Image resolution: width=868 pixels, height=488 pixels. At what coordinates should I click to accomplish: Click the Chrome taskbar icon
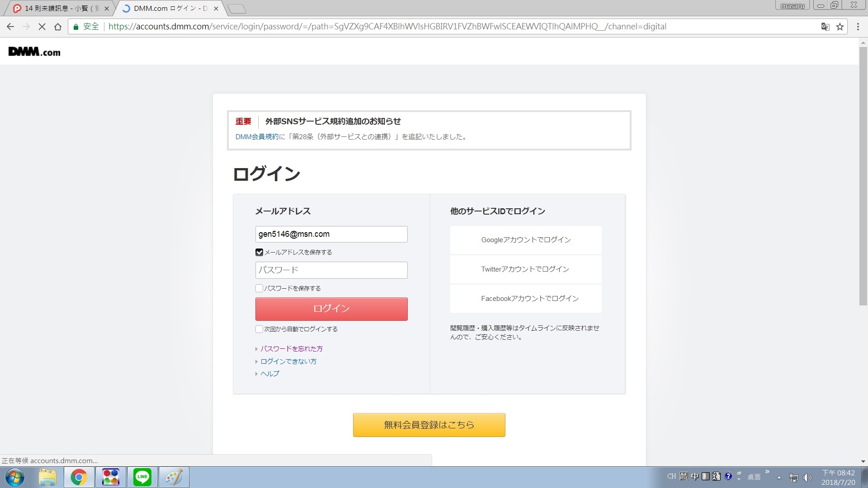coord(79,477)
